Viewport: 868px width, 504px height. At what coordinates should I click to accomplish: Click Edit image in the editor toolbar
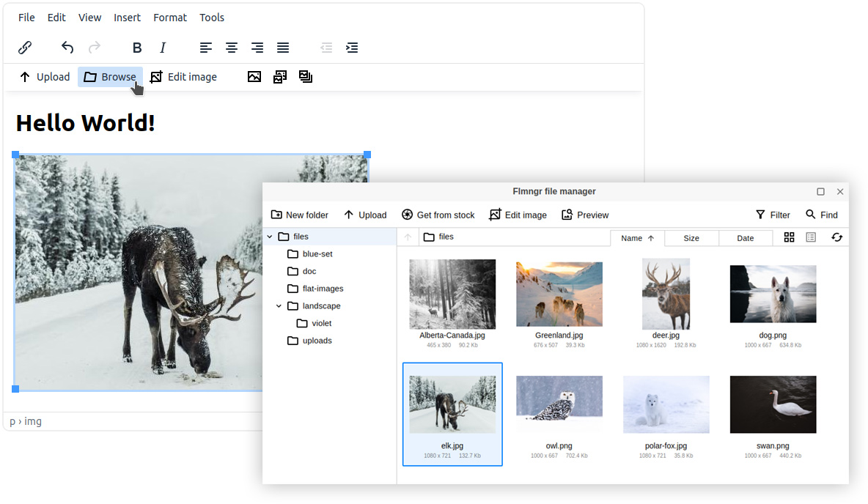[183, 77]
